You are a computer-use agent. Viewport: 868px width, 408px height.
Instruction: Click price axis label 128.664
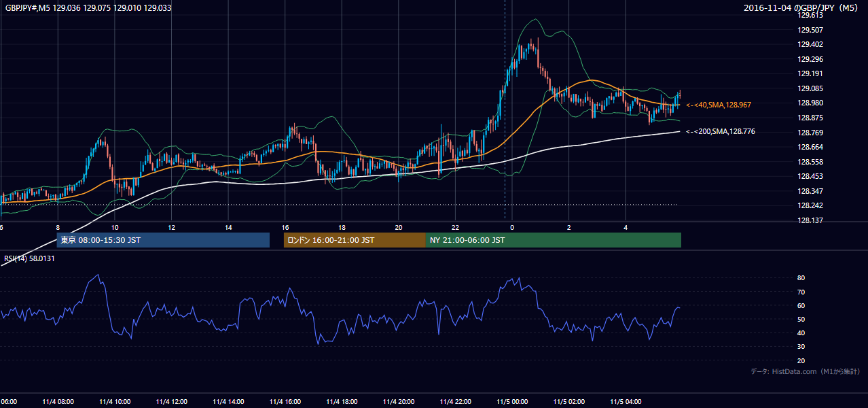coord(810,147)
